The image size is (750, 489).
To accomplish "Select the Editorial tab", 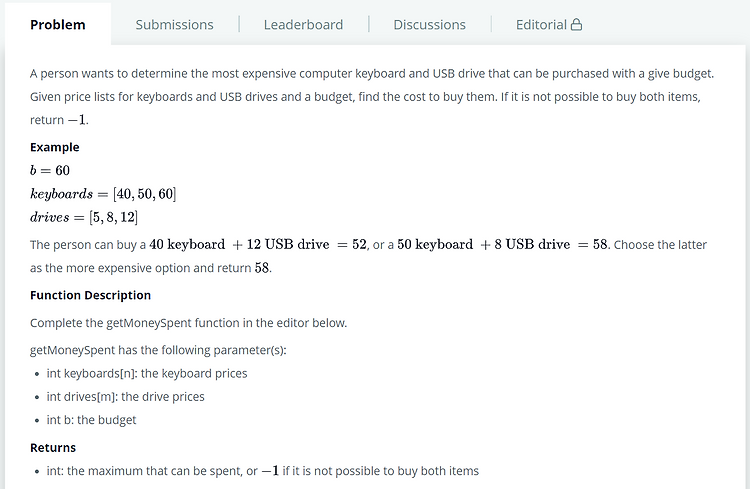I will pos(549,24).
